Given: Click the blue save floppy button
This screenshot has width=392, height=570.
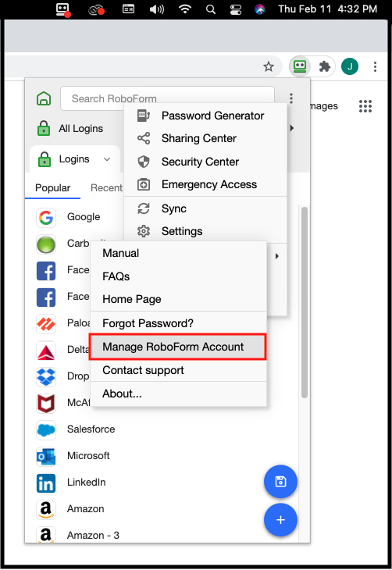Looking at the screenshot, I should (280, 482).
